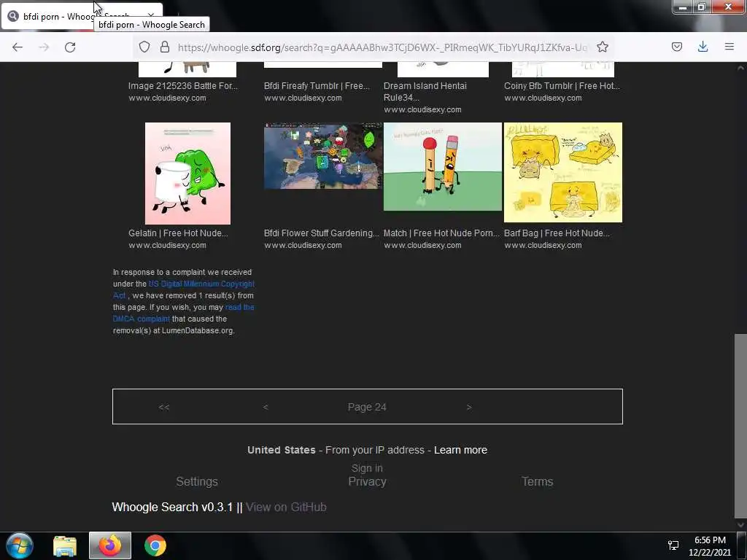Click the network icon in the system tray
This screenshot has height=560, width=747.
tap(673, 545)
